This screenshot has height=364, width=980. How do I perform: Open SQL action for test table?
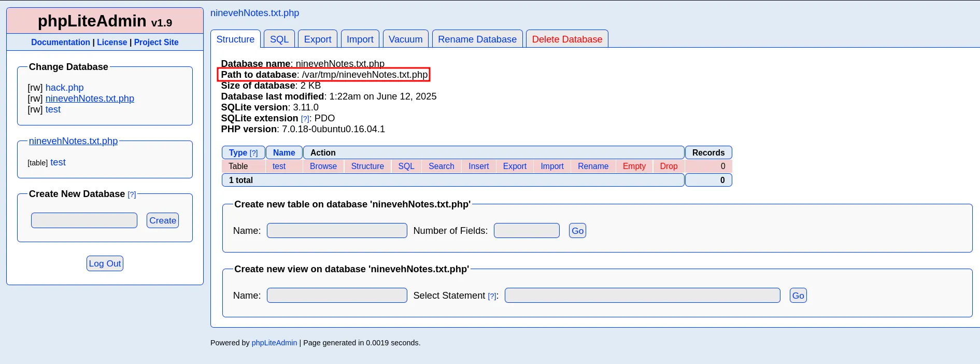[x=406, y=166]
